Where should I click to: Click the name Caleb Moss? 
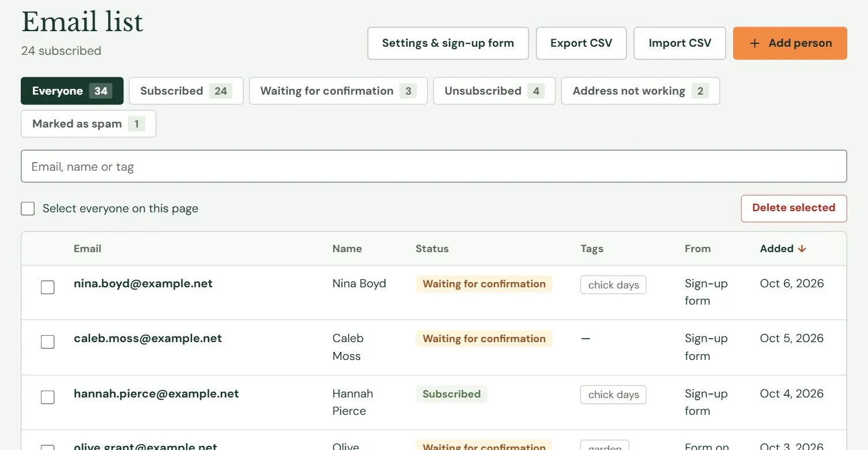(x=348, y=347)
